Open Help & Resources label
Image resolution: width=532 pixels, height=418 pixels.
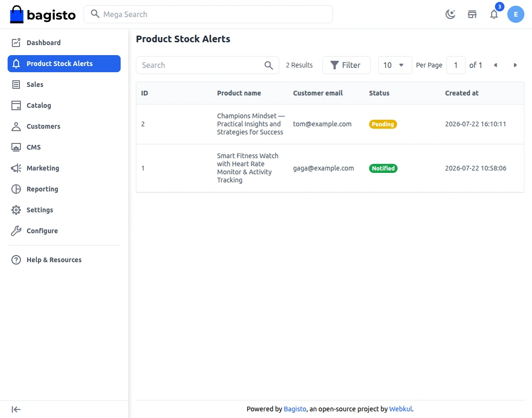(x=54, y=260)
